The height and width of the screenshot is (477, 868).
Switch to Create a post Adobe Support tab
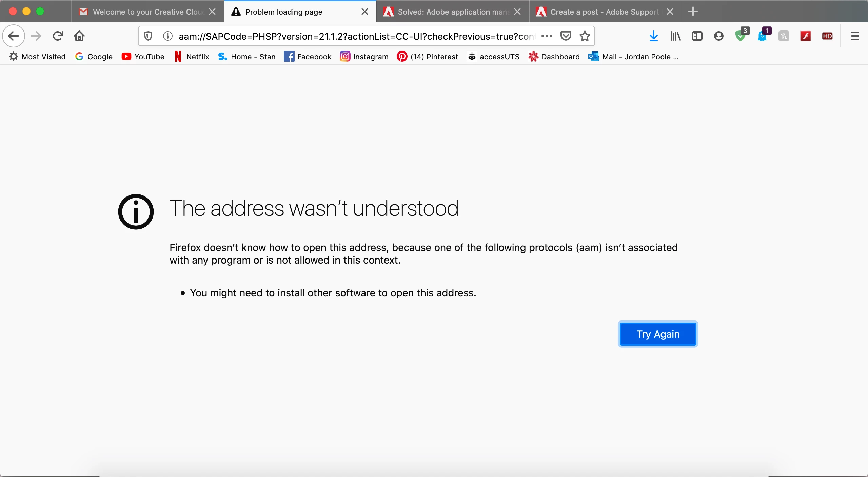point(600,12)
